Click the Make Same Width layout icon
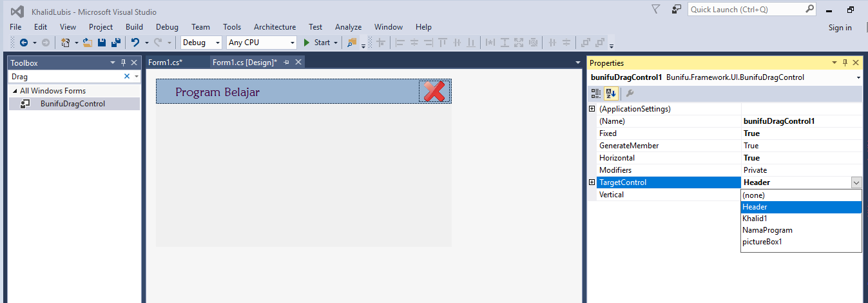Screen dimensions: 868x303 490,43
